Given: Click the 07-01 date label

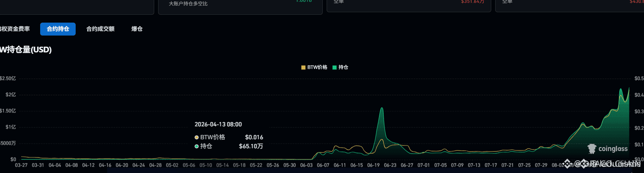Looking at the screenshot, I should [423, 165].
